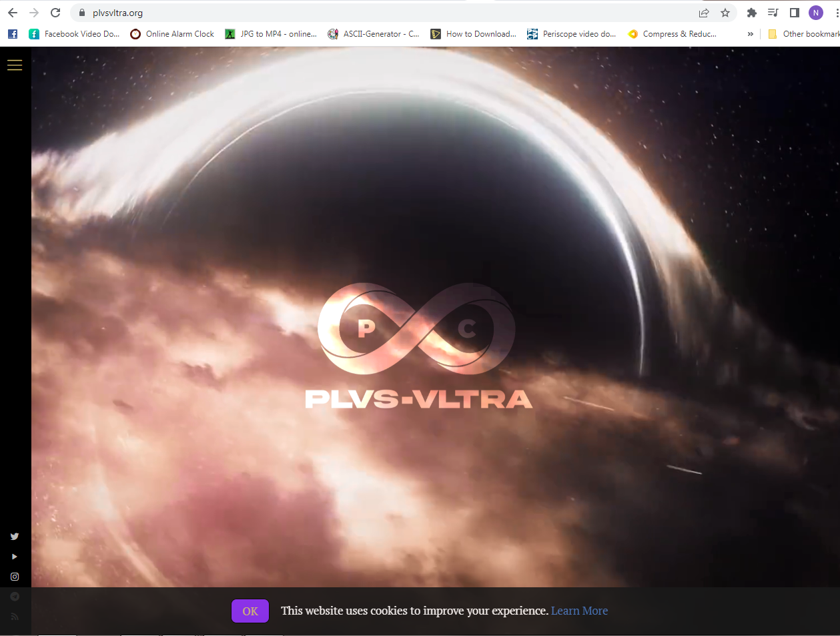This screenshot has width=840, height=636.
Task: Open the Periscope video do... bookmark
Action: coord(572,34)
